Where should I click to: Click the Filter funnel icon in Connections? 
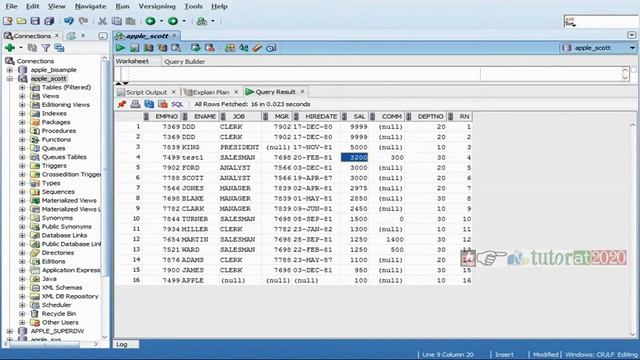(46, 48)
